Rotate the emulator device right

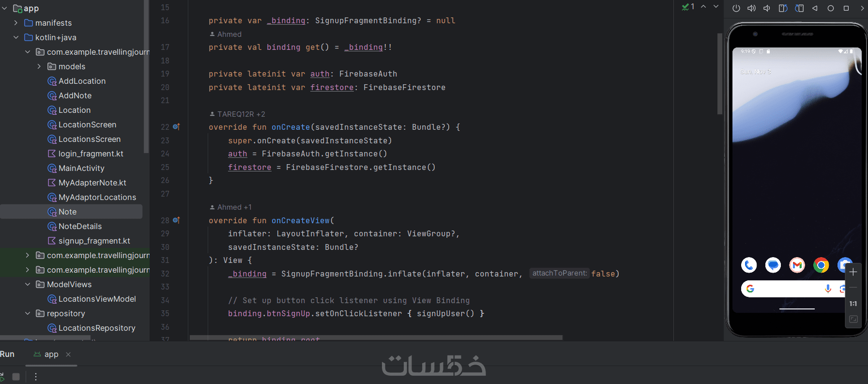pos(799,8)
